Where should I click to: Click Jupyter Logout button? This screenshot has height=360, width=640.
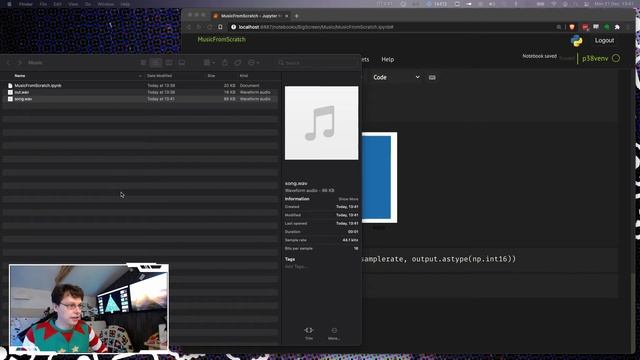[x=604, y=40]
